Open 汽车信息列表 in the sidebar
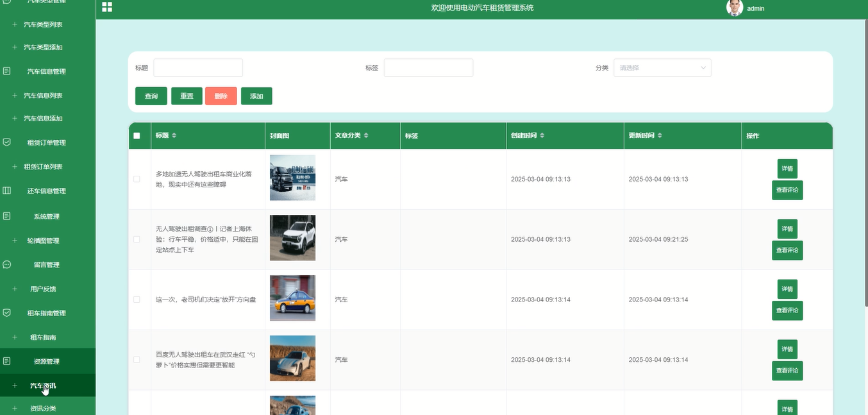The height and width of the screenshot is (415, 868). tap(43, 96)
